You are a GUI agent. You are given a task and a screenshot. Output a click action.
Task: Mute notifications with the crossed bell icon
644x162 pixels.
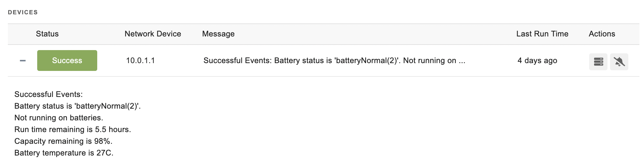pyautogui.click(x=619, y=62)
